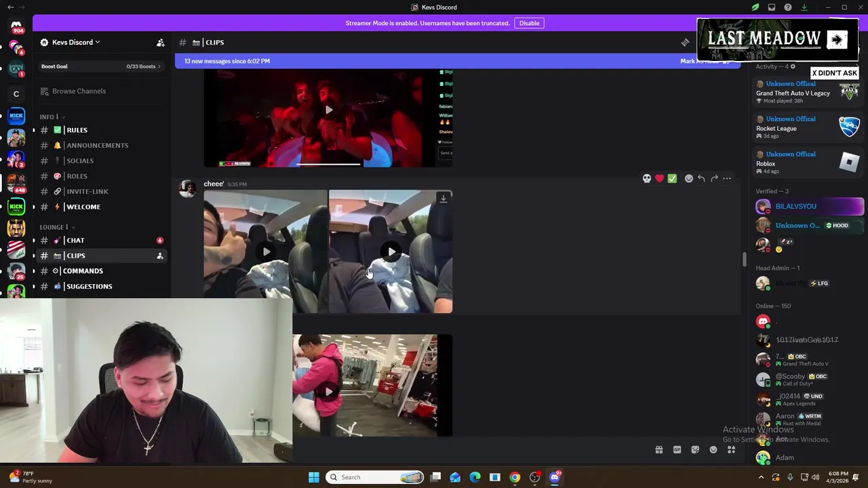Click the Windows Start button
Screen dimensions: 868x488
(314, 477)
